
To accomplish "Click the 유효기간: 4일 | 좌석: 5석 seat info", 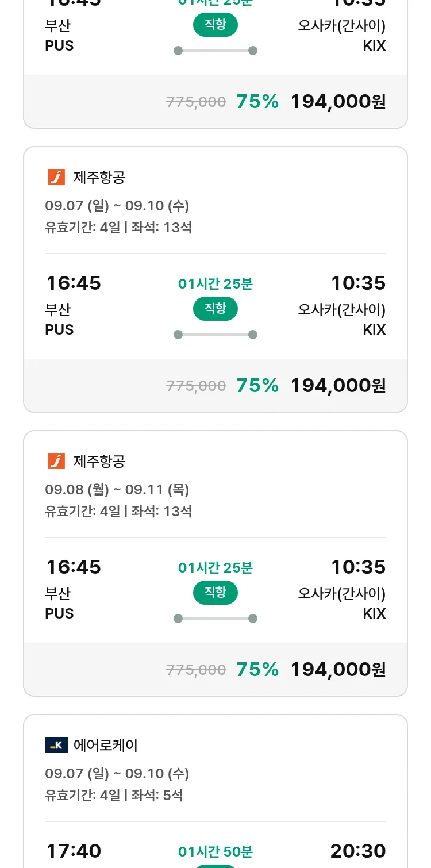I will (x=114, y=796).
